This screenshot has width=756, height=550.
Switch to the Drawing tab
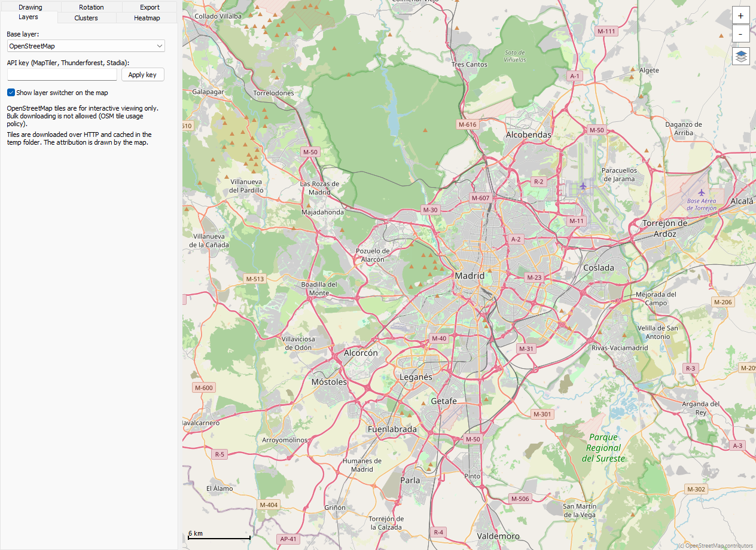[x=31, y=7]
